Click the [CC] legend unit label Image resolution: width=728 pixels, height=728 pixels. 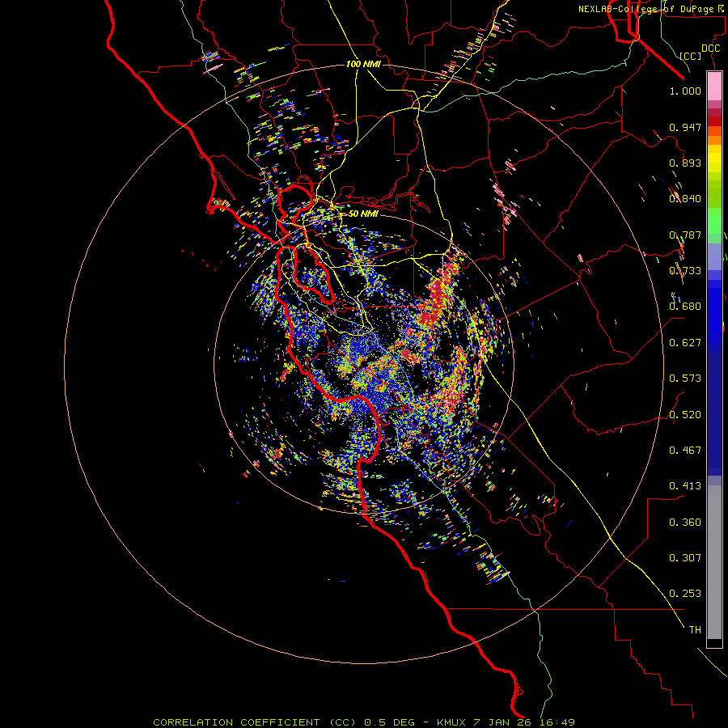691,56
